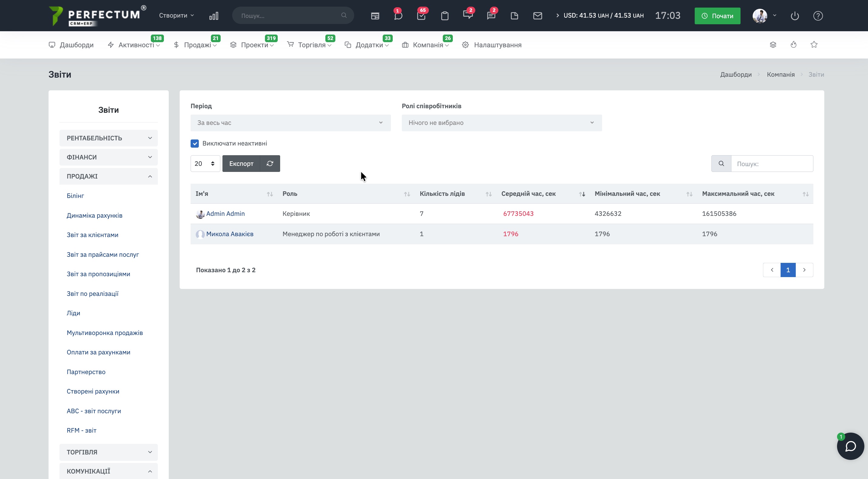This screenshot has height=479, width=868.
Task: Click the refresh icon beside Експорт
Action: [270, 164]
